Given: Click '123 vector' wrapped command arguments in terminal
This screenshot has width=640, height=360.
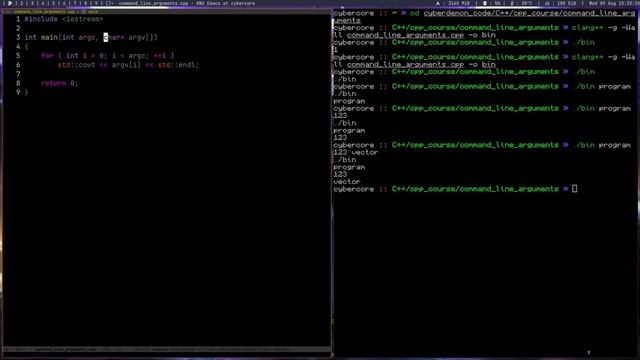Looking at the screenshot, I should pyautogui.click(x=356, y=153).
